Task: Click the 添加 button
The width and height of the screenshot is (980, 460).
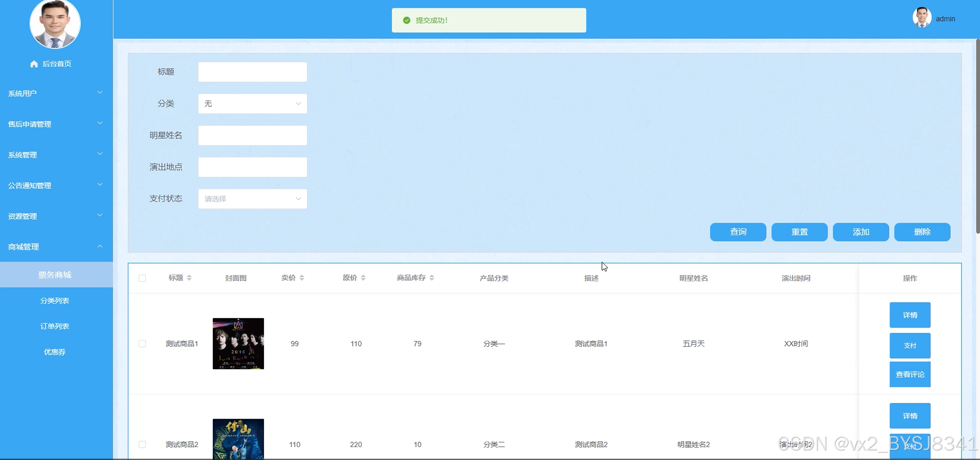Action: [x=861, y=232]
